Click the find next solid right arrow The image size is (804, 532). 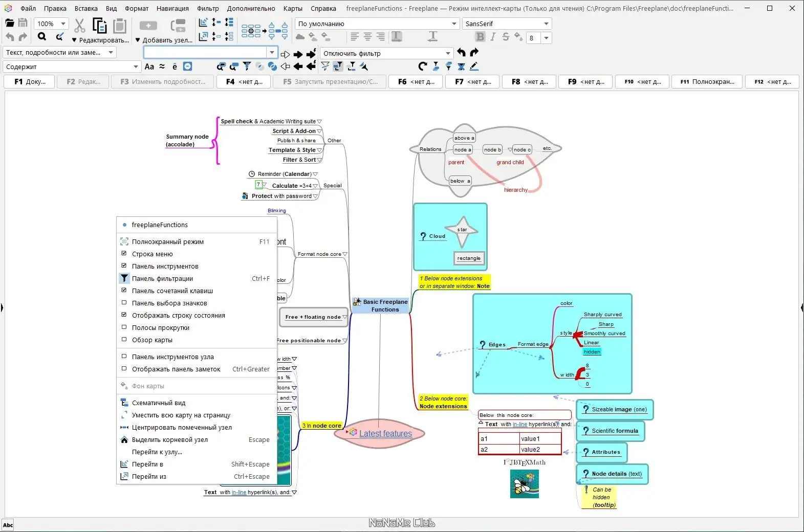coord(298,54)
